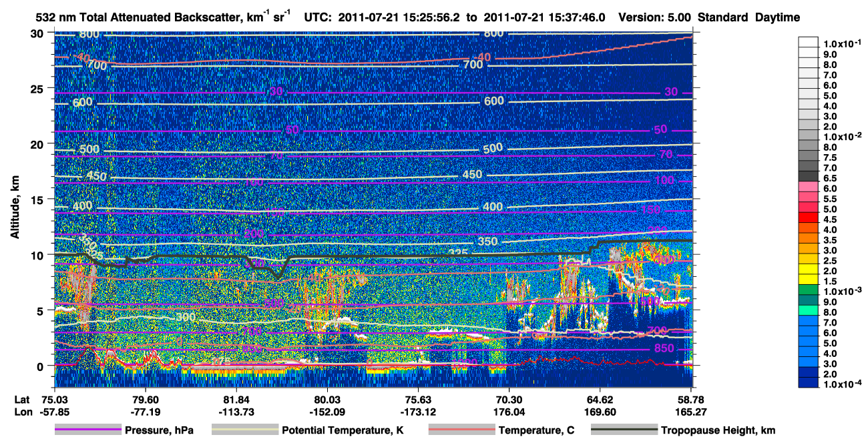Click longitude value "176.04"
Viewport: 868px width, 445px height.
pyautogui.click(x=509, y=412)
